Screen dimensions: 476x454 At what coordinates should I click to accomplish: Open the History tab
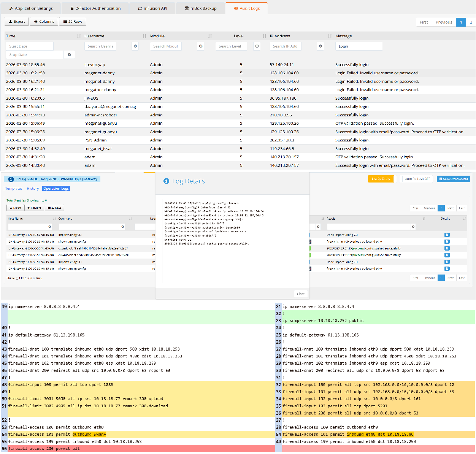[x=33, y=189]
